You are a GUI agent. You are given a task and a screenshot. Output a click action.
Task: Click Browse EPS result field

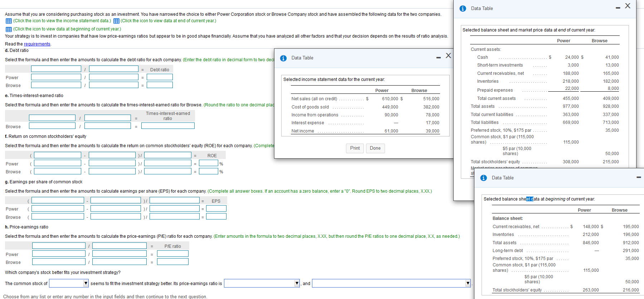pos(216,216)
